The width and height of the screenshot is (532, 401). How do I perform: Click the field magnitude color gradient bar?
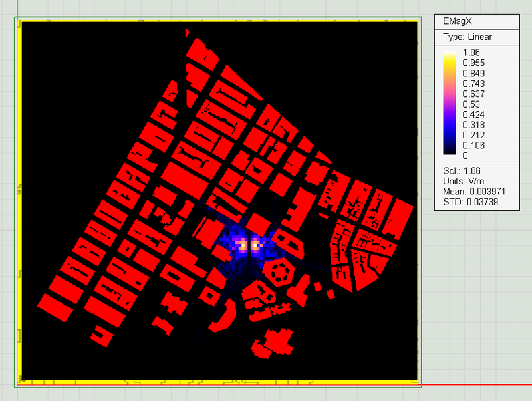[x=450, y=104]
